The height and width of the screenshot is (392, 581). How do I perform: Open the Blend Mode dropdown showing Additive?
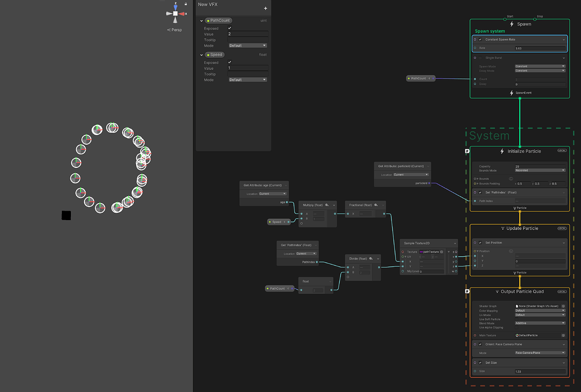pyautogui.click(x=539, y=323)
